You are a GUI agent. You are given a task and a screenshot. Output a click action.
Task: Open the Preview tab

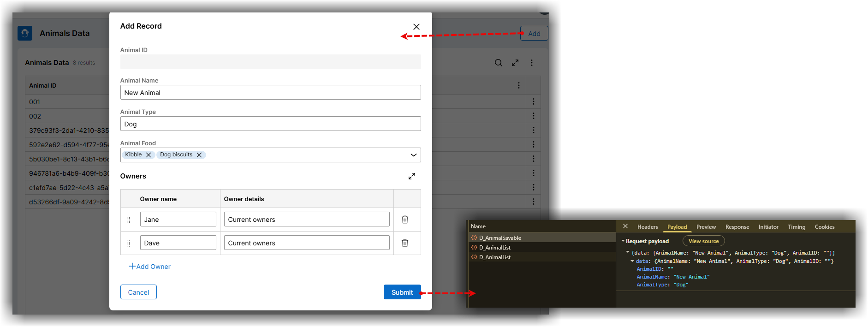(x=706, y=227)
